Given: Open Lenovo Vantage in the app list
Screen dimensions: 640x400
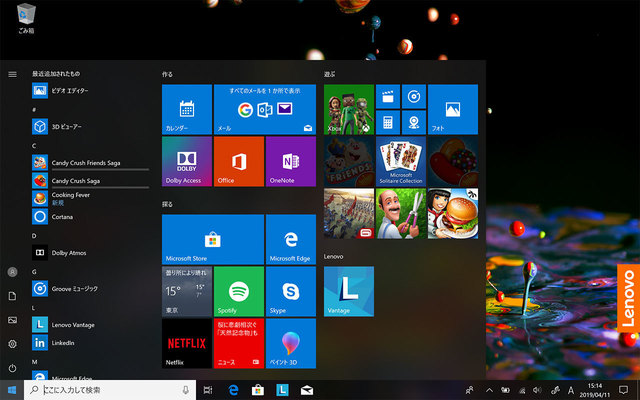Looking at the screenshot, I should click(91, 324).
